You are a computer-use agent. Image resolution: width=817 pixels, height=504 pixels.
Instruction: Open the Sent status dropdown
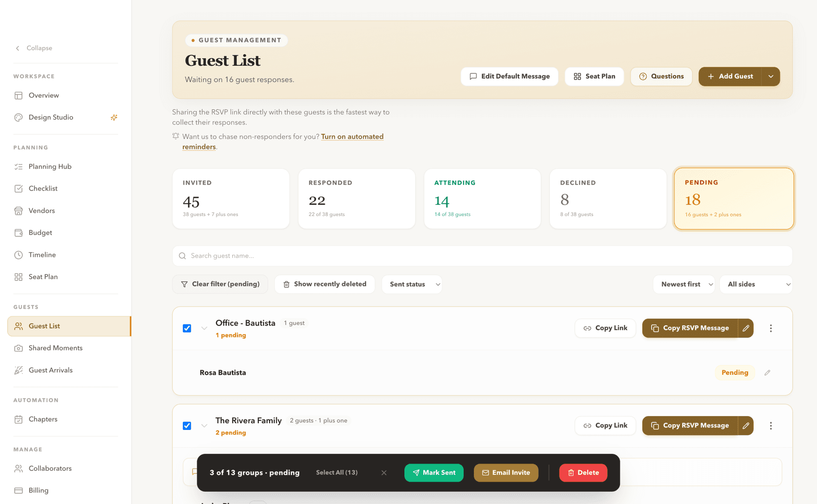tap(412, 284)
